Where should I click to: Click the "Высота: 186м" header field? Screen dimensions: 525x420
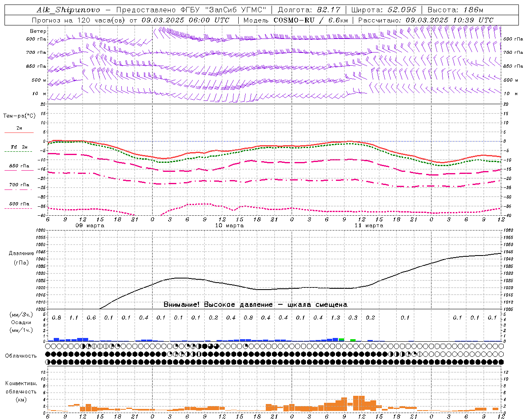[455, 10]
